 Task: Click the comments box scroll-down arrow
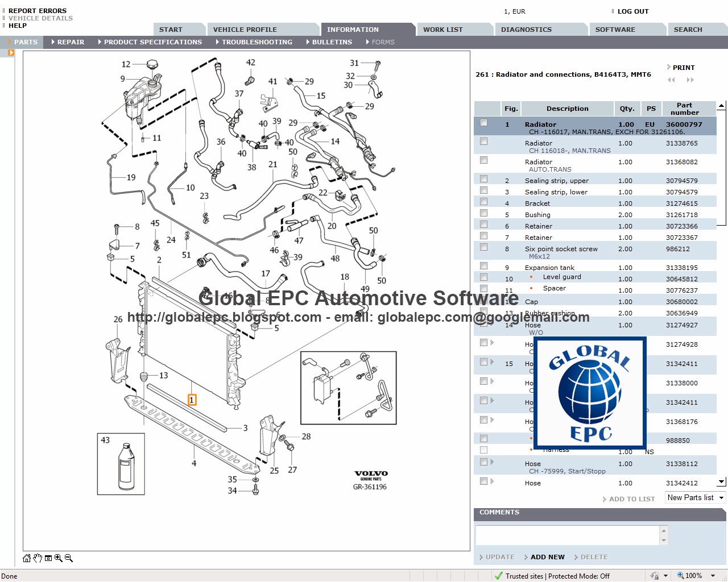coord(664,541)
